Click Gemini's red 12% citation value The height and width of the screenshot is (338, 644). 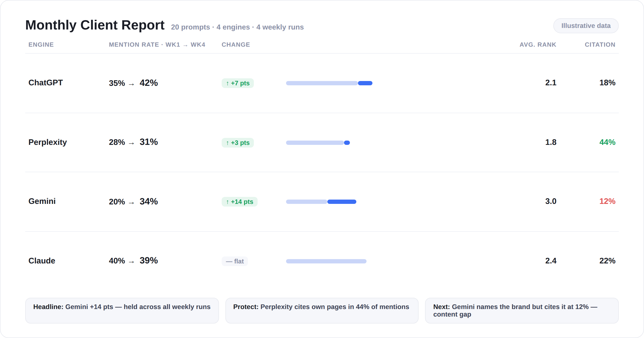click(607, 201)
